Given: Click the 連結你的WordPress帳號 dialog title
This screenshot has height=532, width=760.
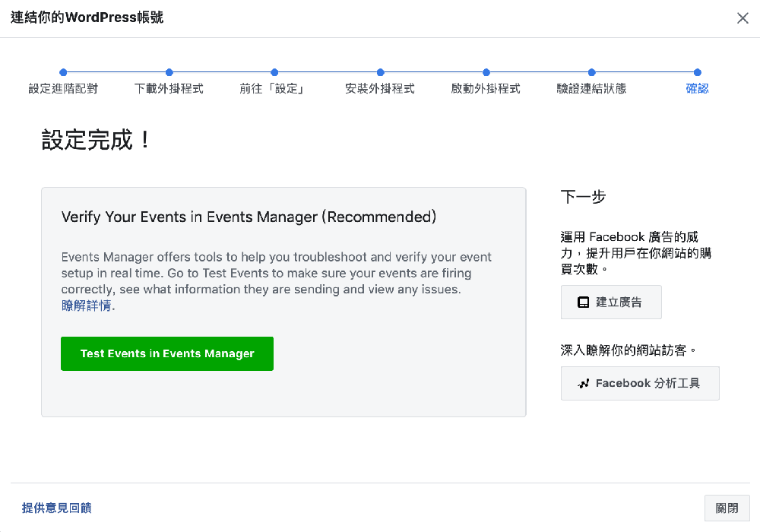Looking at the screenshot, I should tap(87, 17).
